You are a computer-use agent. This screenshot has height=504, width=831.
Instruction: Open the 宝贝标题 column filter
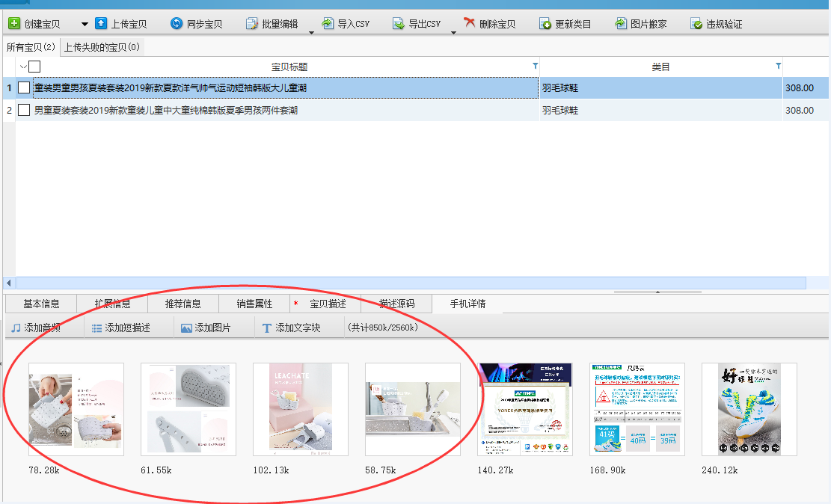coord(535,67)
